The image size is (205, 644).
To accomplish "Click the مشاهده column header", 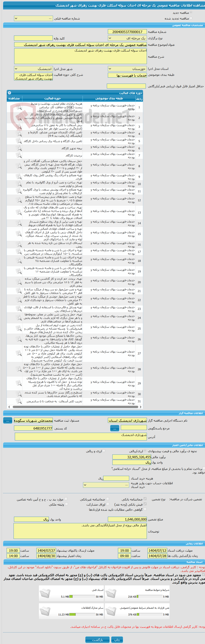I will coord(14,99).
